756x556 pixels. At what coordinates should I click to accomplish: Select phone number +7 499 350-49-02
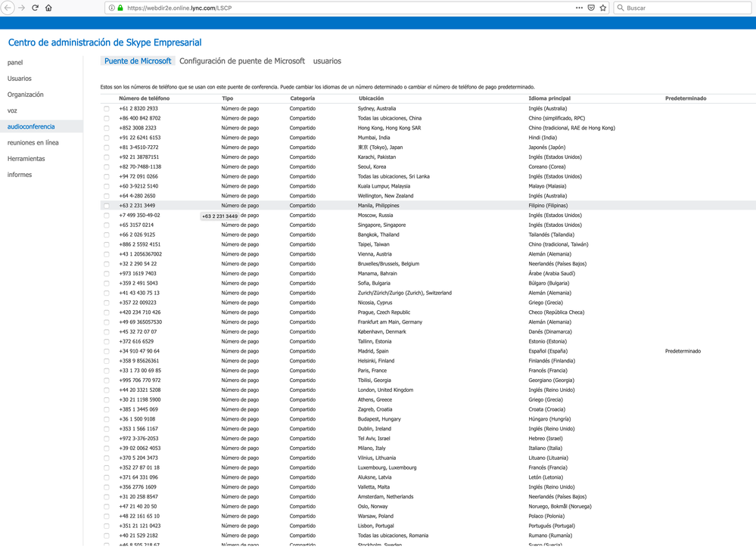coord(139,216)
